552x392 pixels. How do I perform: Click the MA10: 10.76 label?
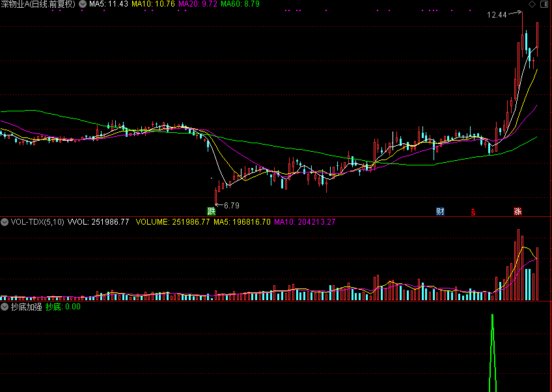point(153,4)
